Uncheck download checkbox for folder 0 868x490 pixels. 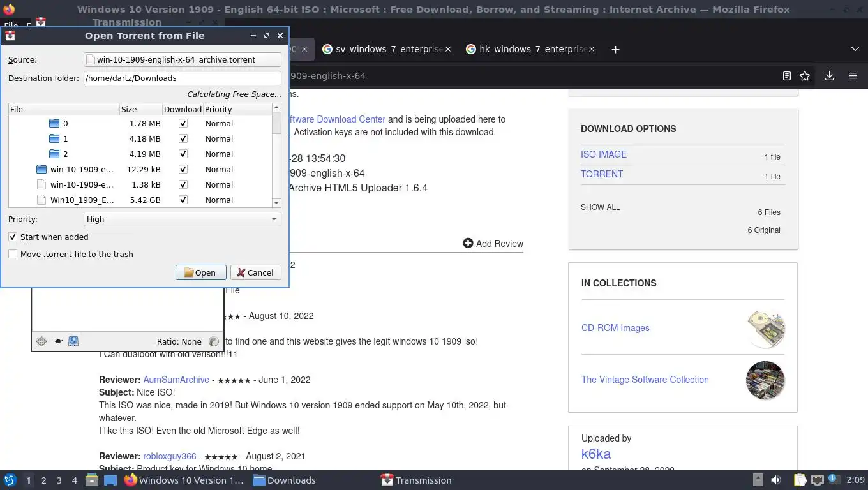coord(183,123)
